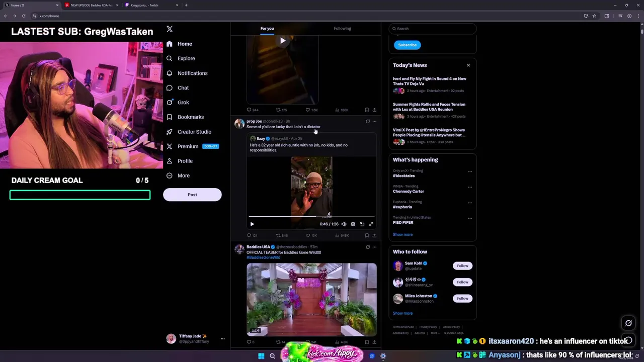Open Notifications in the sidebar
The width and height of the screenshot is (644, 362).
(187, 73)
